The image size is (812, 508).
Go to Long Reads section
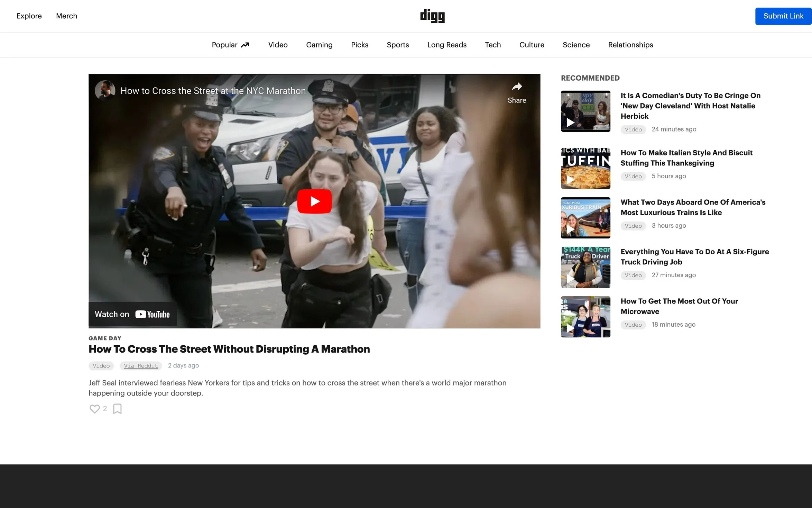tap(446, 45)
